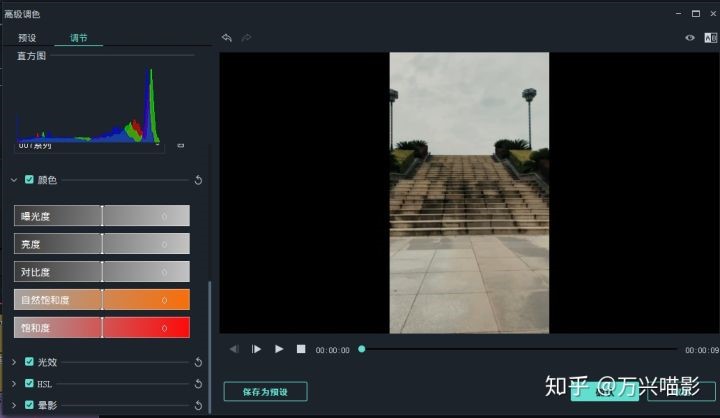Click the 直方图 histogram graph
This screenshot has height=418, width=720.
point(89,105)
